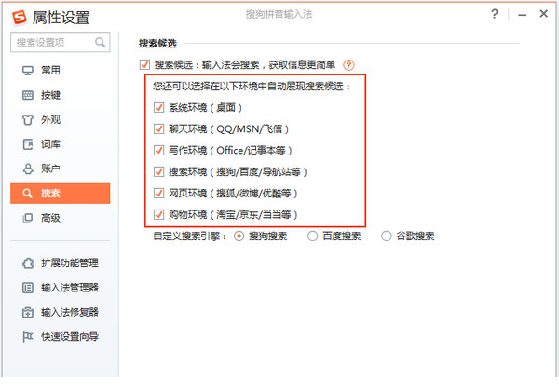The height and width of the screenshot is (392, 559).
Task: Open 扩展功能管理 link
Action: 70,264
